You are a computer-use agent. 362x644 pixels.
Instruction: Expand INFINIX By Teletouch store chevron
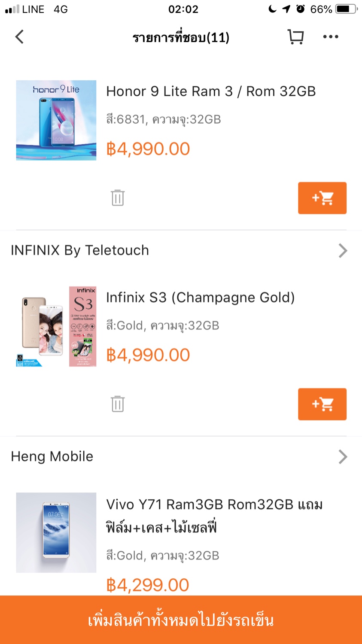342,250
